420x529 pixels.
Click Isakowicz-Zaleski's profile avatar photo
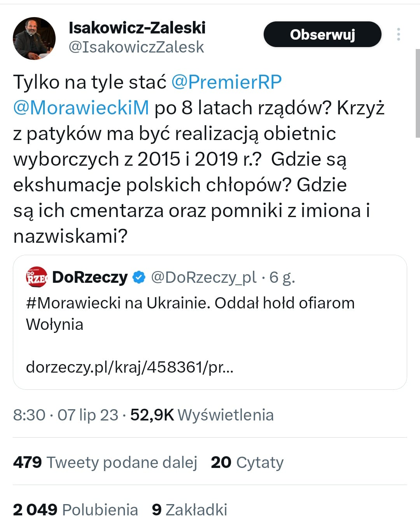34,38
